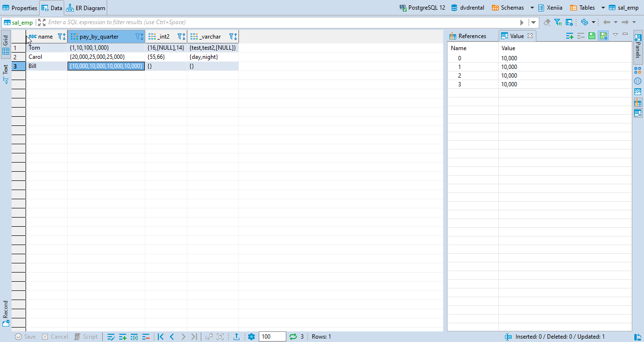Screen dimensions: 644x342
Task: Open the Schemas dropdown
Action: pos(533,8)
